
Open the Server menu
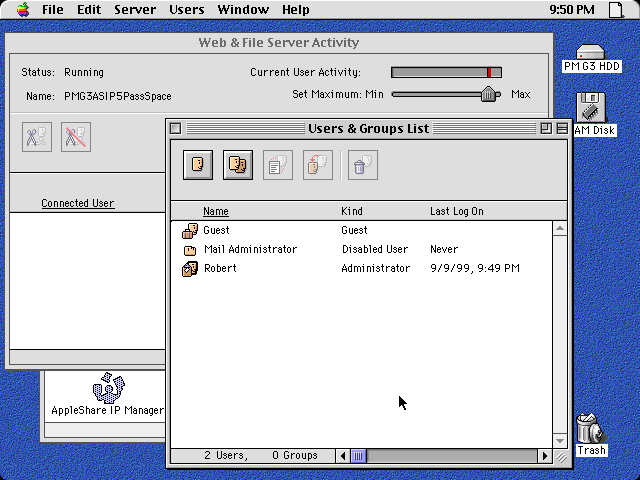tap(135, 10)
